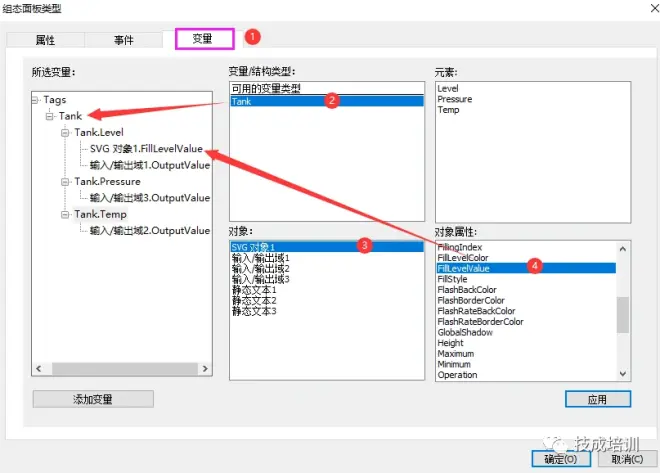
Task: Click the variable tree horizontal scrollbar thumb
Action: click(125, 369)
